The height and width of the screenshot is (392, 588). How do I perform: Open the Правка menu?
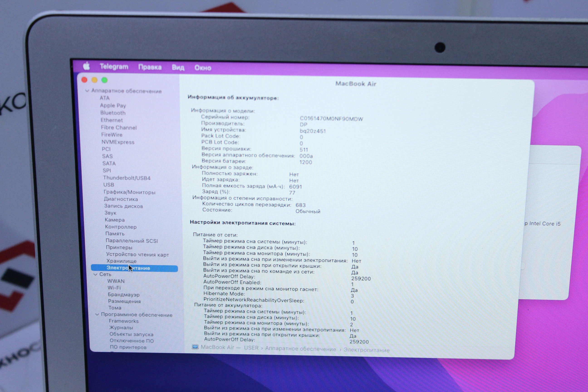click(x=150, y=67)
